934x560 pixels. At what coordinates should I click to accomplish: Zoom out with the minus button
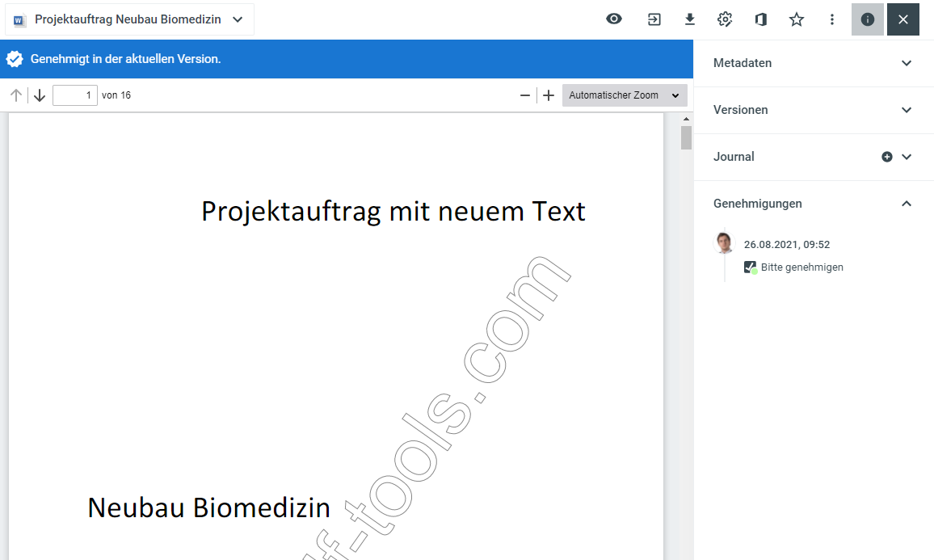click(x=525, y=95)
